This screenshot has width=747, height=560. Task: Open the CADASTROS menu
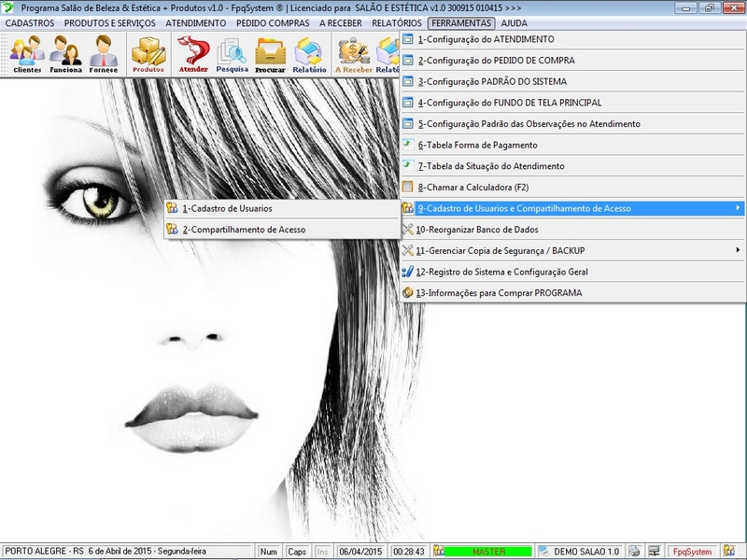pos(30,23)
